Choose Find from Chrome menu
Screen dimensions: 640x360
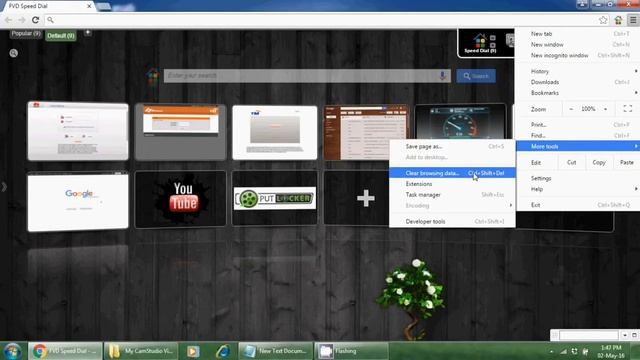point(578,136)
